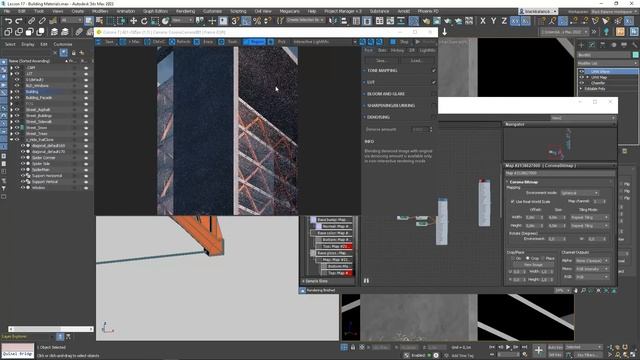Click the Undo arrow in main toolbar

point(8,21)
